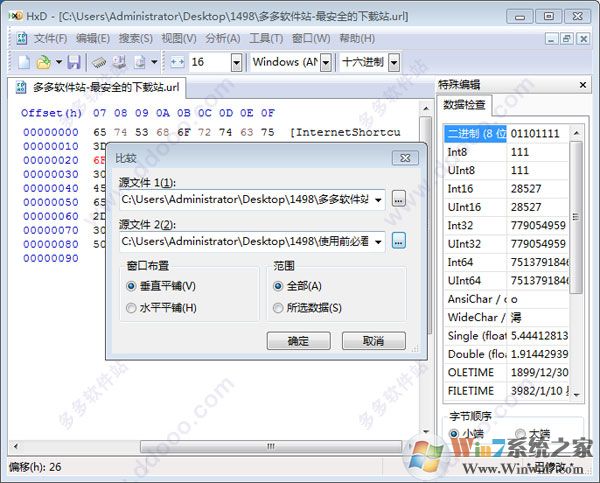Open the bytes per row 16 dropdown
This screenshot has height=483, width=600.
coord(236,63)
